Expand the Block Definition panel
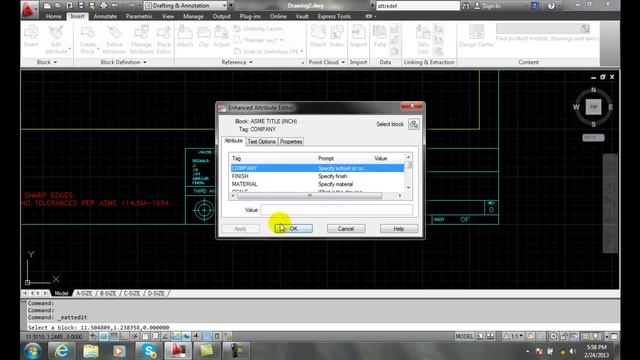The width and height of the screenshot is (640, 360). tap(123, 62)
